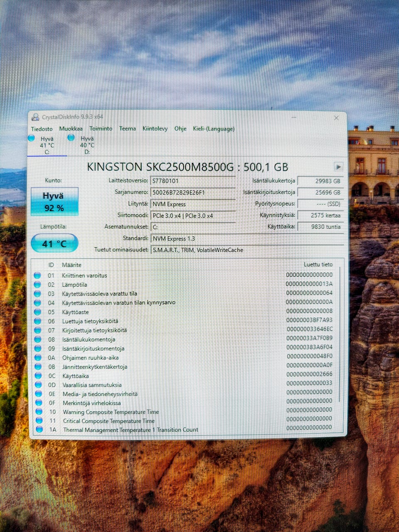Click the status icon for Kriittinen varoitus
399x532 pixels.
(x=37, y=275)
